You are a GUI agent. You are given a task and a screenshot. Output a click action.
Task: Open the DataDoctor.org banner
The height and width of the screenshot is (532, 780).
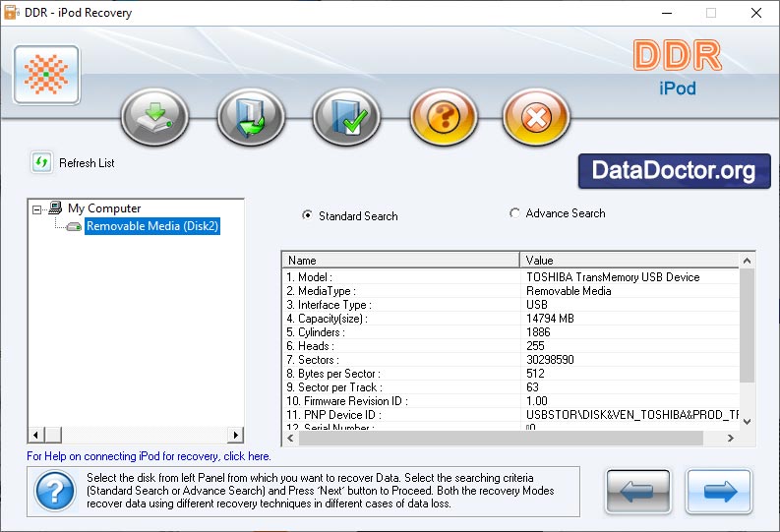pyautogui.click(x=674, y=170)
